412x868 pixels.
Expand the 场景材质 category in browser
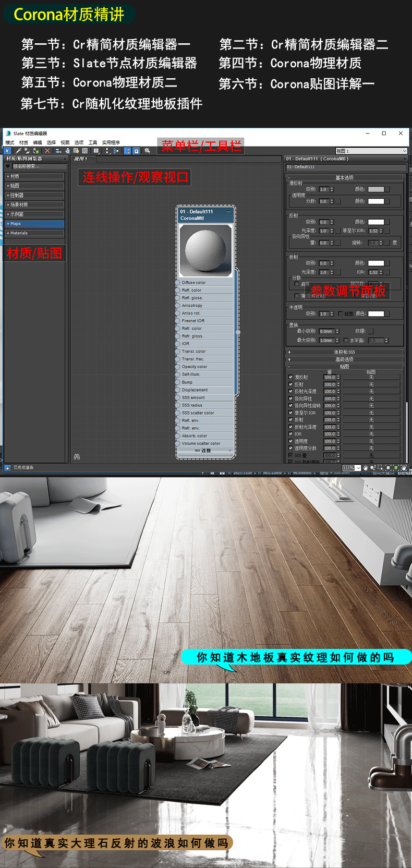tap(34, 204)
